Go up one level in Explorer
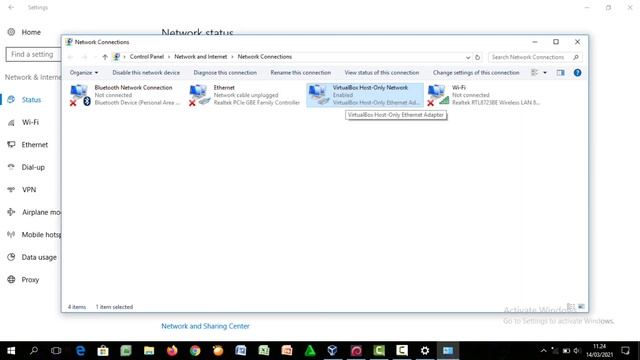Viewport: 640px width, 360px height. pyautogui.click(x=105, y=57)
